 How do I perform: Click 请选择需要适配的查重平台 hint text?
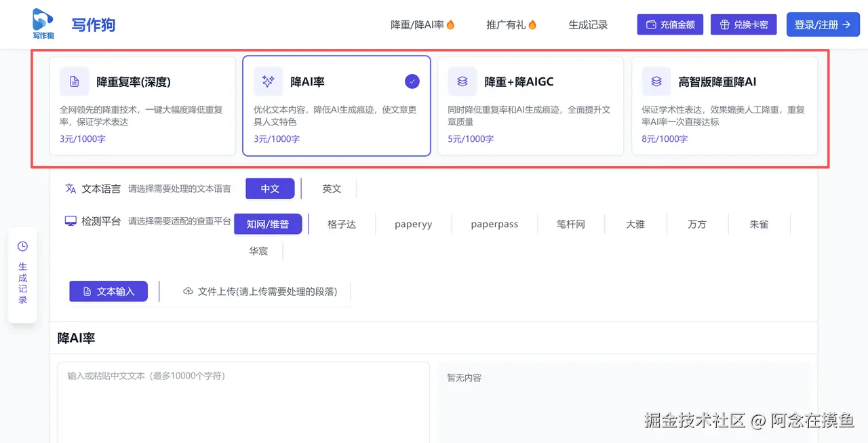pos(180,220)
